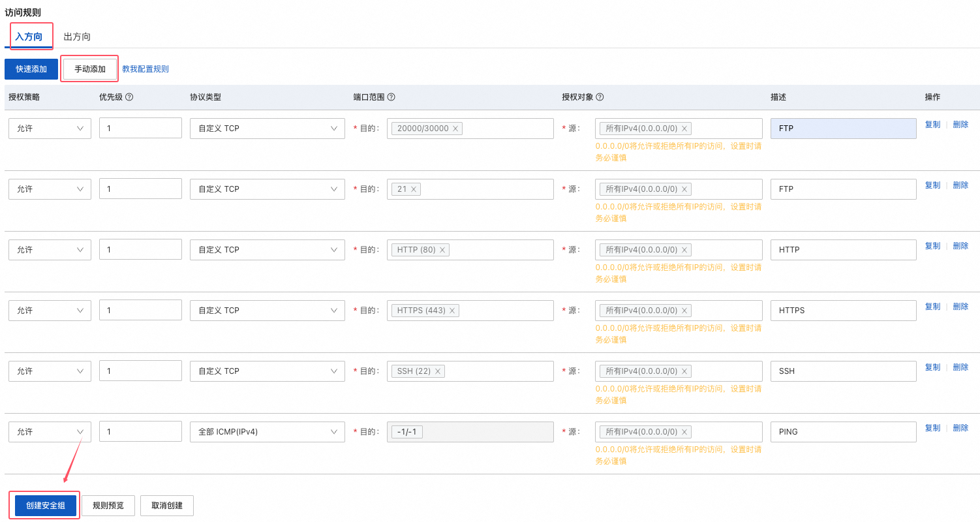980x522 pixels.
Task: Copy the PING rule
Action: pyautogui.click(x=932, y=428)
